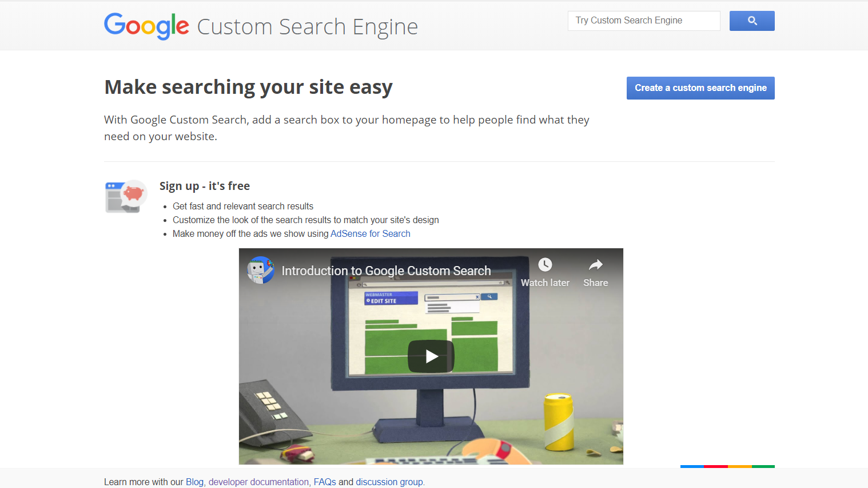
Task: Click the Share arrow icon on the video
Action: coord(596,265)
